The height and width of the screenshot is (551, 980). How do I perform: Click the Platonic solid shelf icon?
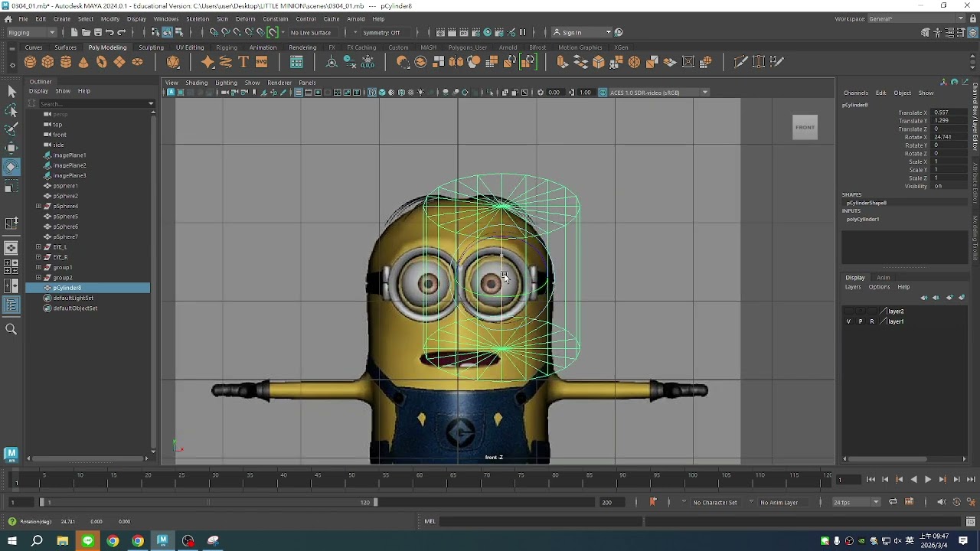173,62
